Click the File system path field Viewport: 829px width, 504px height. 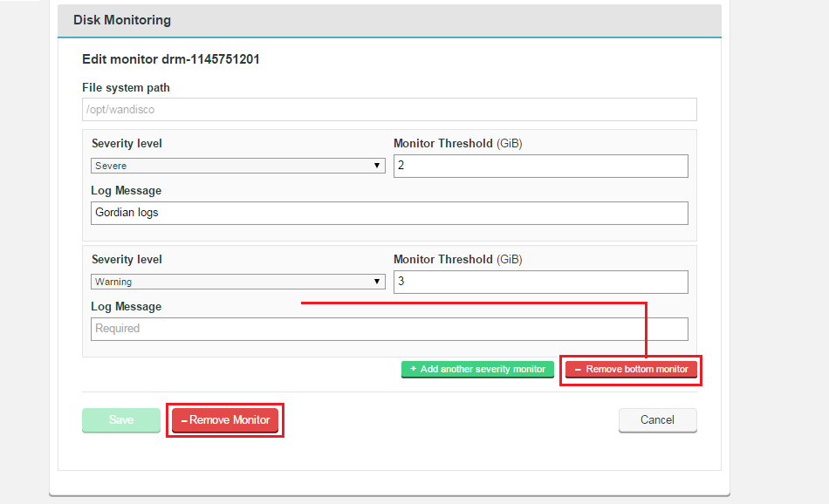389,109
